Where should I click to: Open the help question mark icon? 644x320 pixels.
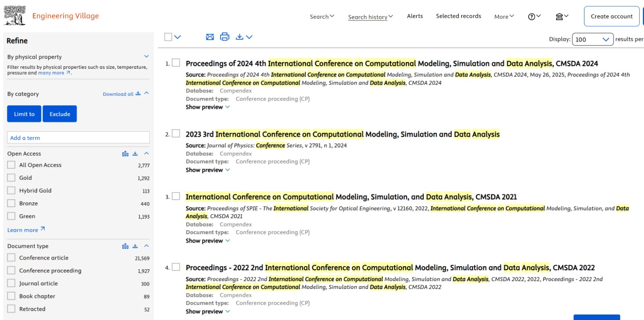(532, 17)
